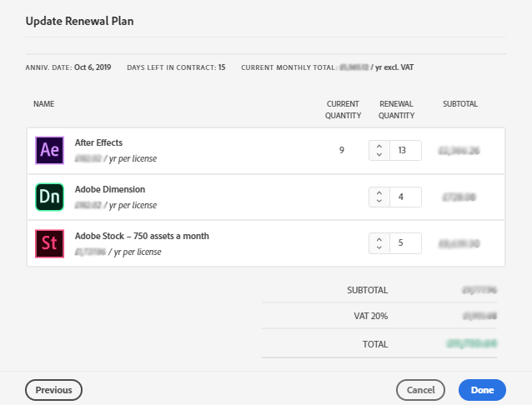Click the Adobe Stock renewal quantity field
This screenshot has width=532, height=405.
(405, 243)
